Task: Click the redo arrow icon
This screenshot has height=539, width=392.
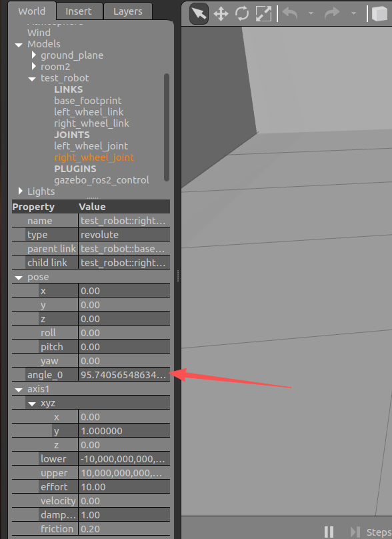Action: (x=332, y=14)
